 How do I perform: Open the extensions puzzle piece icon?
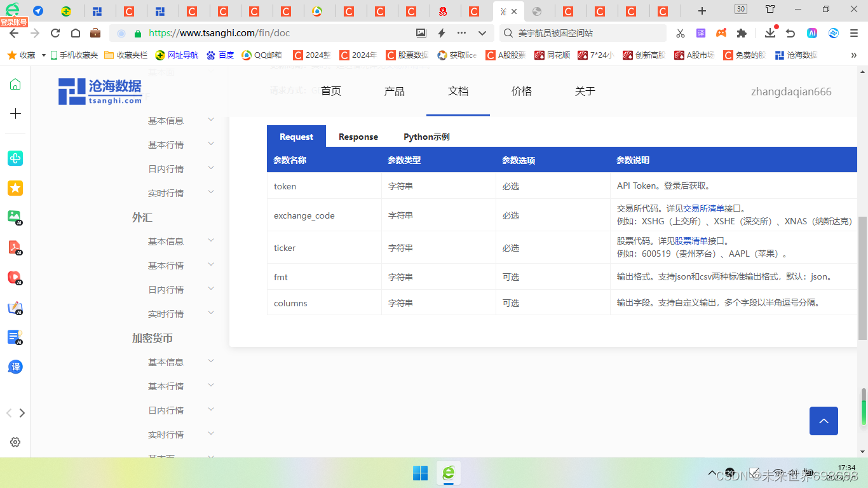[x=742, y=33]
